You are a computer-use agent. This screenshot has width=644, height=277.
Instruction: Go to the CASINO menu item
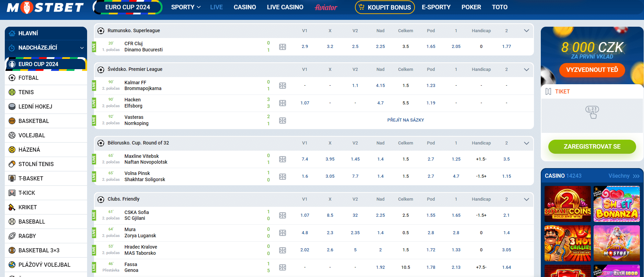coord(245,7)
